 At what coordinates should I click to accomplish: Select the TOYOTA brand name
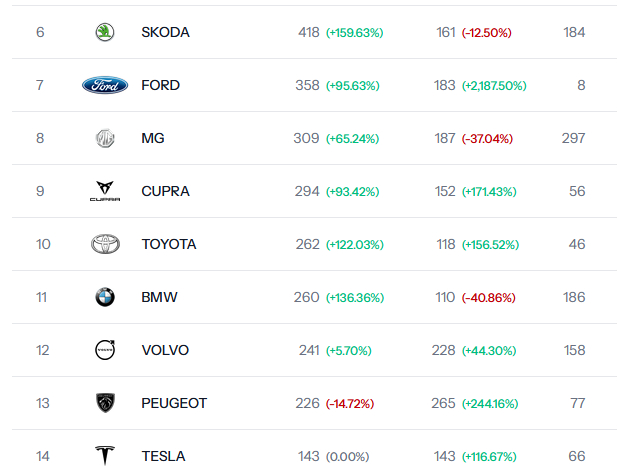coord(168,244)
